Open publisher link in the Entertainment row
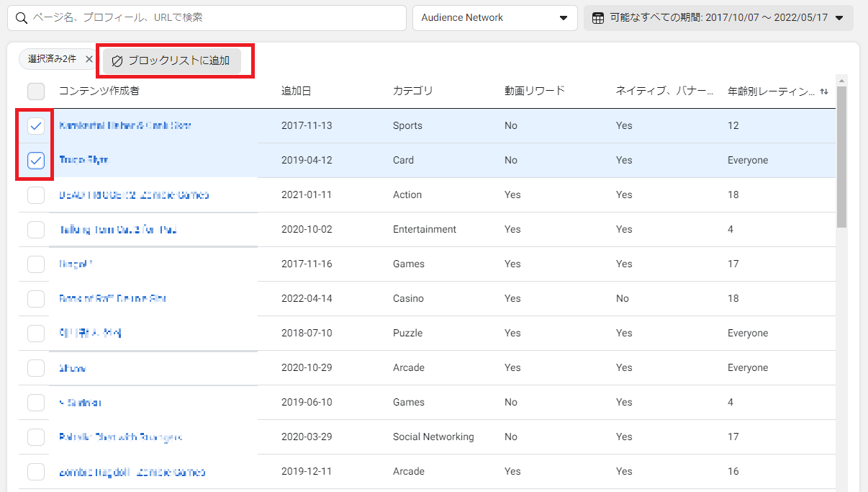The image size is (868, 492). [x=118, y=230]
